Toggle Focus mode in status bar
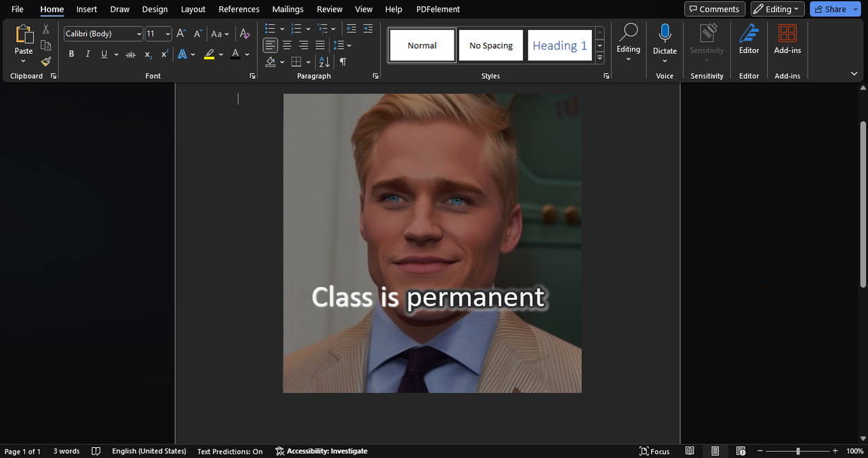 point(654,451)
